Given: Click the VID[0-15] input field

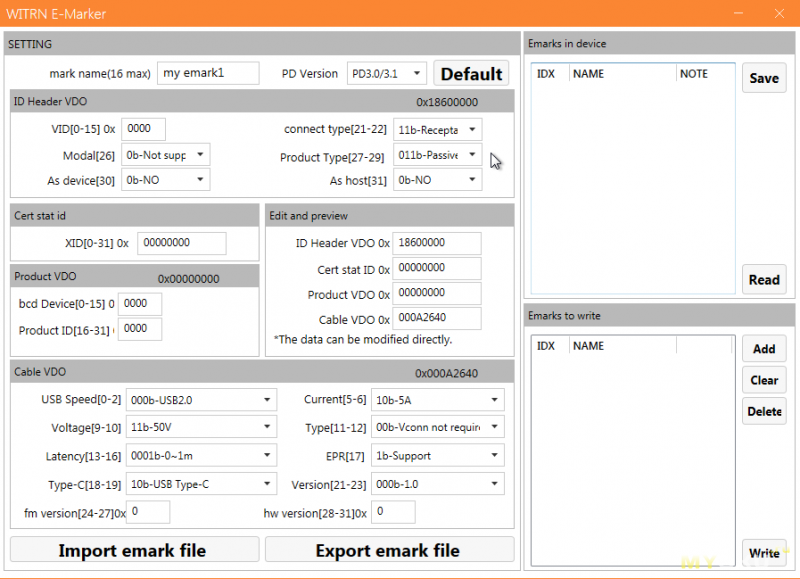Looking at the screenshot, I should (x=143, y=129).
